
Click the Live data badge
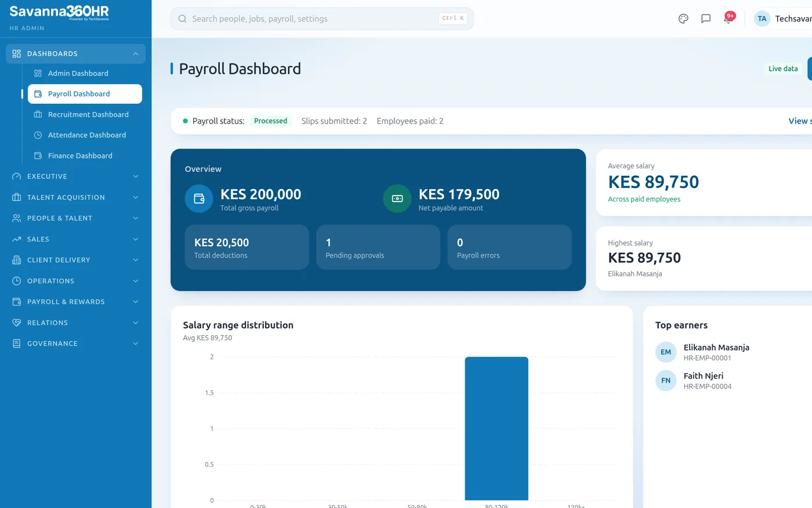[783, 69]
